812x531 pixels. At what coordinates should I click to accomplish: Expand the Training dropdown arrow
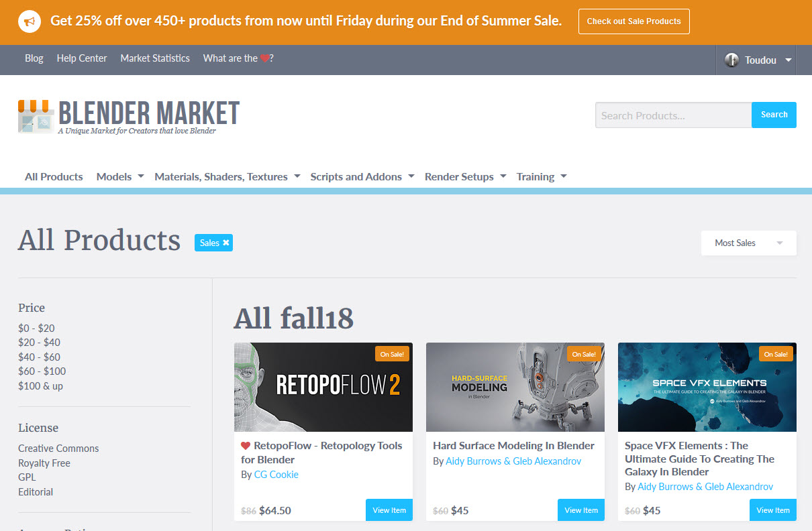564,176
